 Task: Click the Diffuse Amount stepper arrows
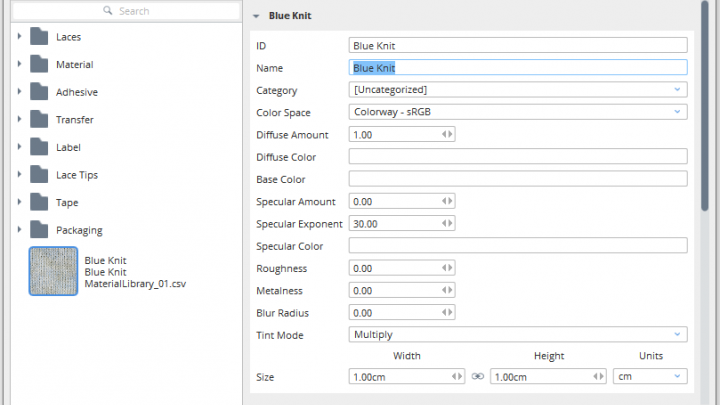click(x=447, y=134)
